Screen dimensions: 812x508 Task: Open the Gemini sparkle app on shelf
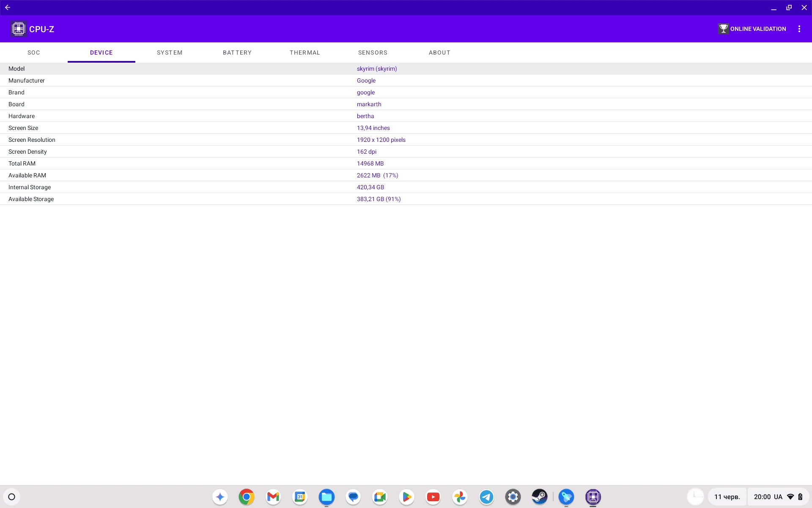220,497
